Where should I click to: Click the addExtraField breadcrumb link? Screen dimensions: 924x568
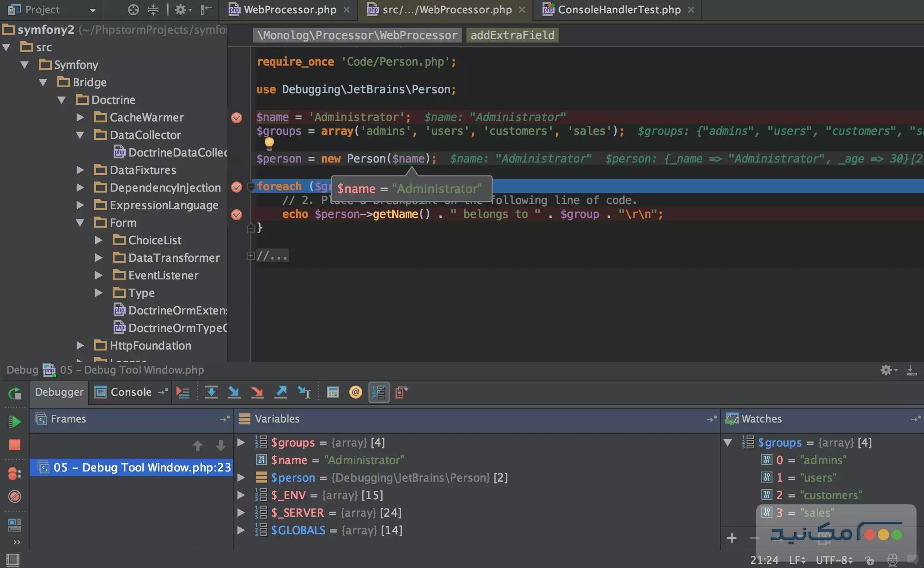click(512, 35)
